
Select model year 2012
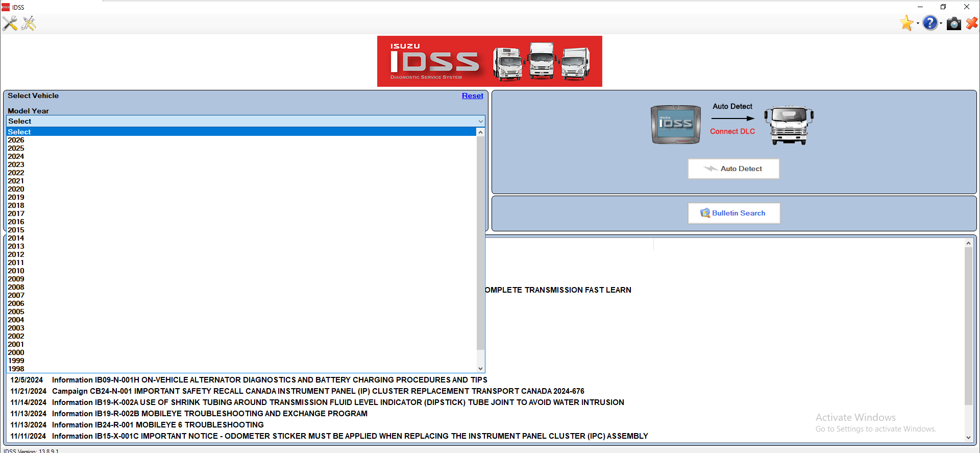click(x=241, y=254)
